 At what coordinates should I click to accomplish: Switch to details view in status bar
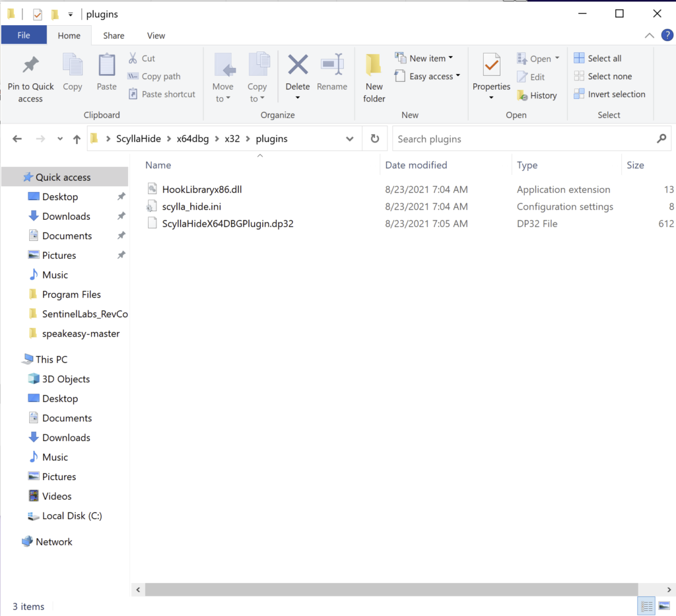(647, 606)
